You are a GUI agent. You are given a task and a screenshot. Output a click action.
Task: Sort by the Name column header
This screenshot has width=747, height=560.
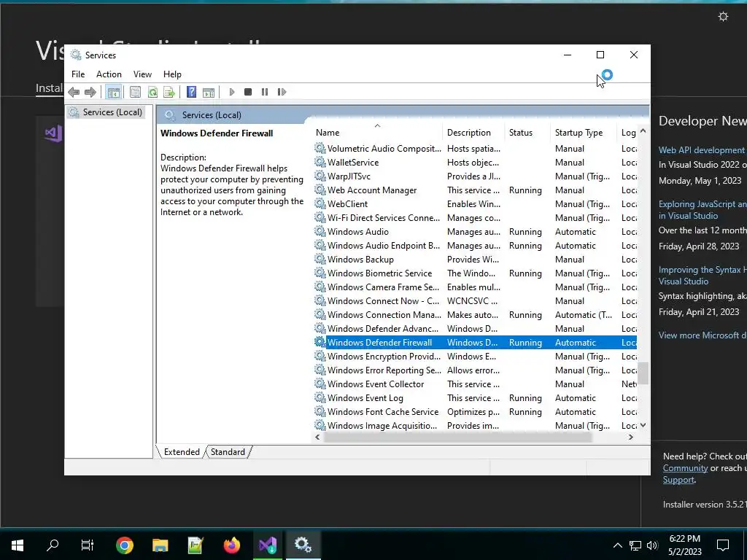tap(378, 133)
